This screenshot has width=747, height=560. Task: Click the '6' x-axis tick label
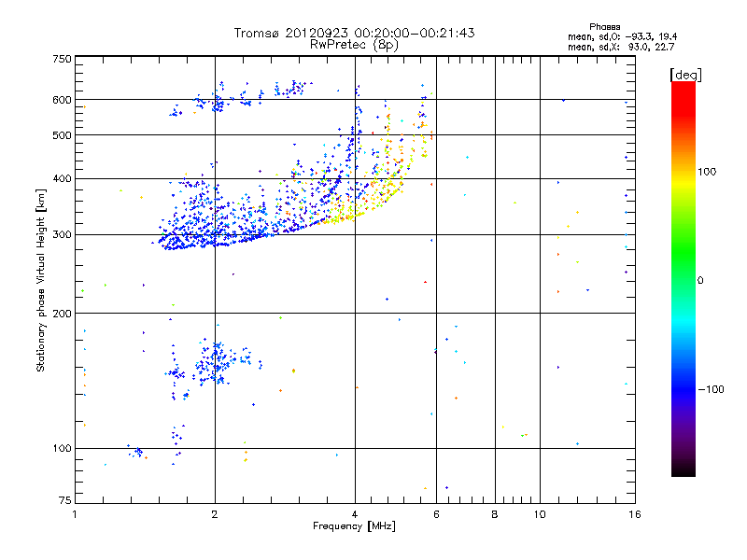[436, 514]
